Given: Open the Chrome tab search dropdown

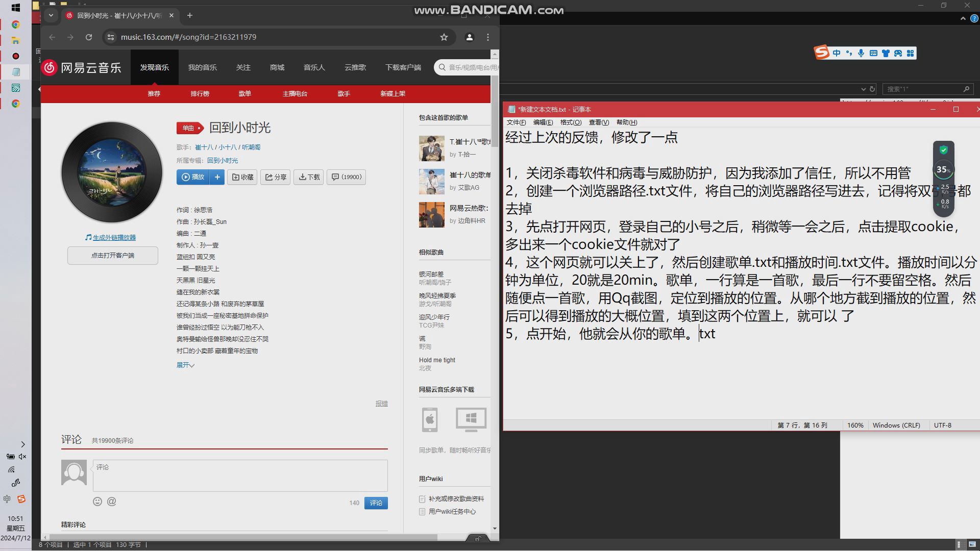Looking at the screenshot, I should (x=51, y=16).
